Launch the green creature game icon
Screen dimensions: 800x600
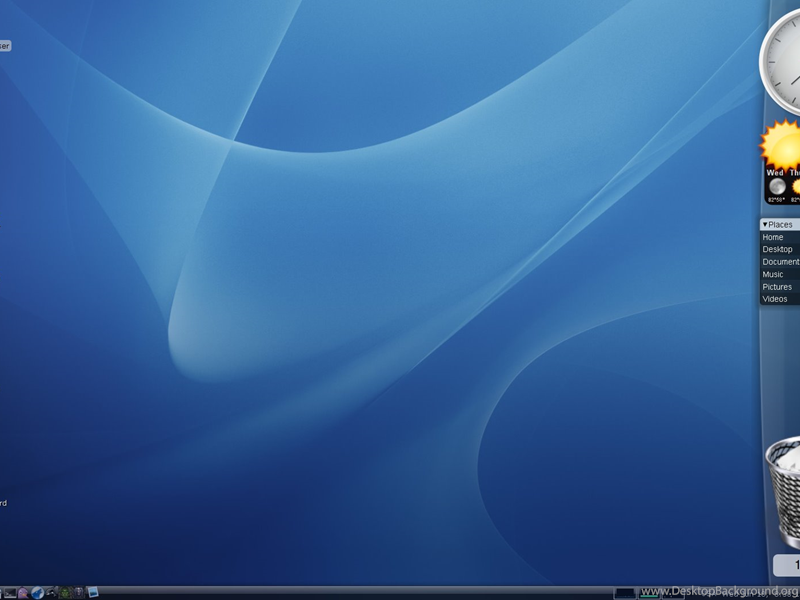point(65,593)
